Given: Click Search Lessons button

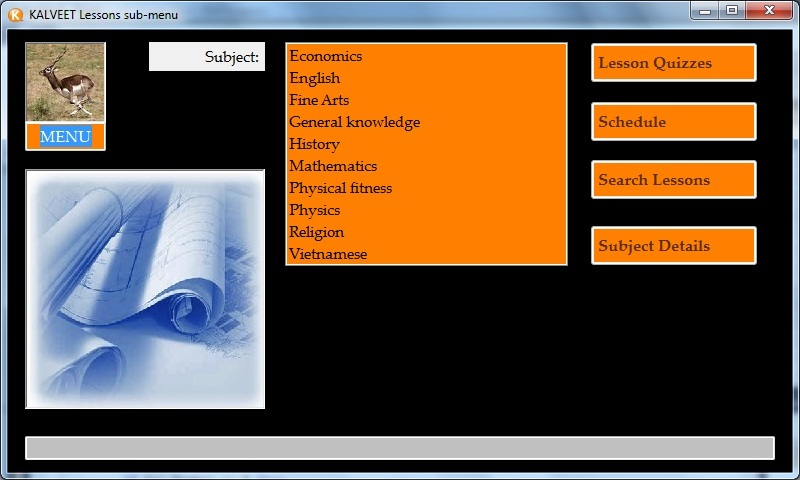Looking at the screenshot, I should (673, 180).
